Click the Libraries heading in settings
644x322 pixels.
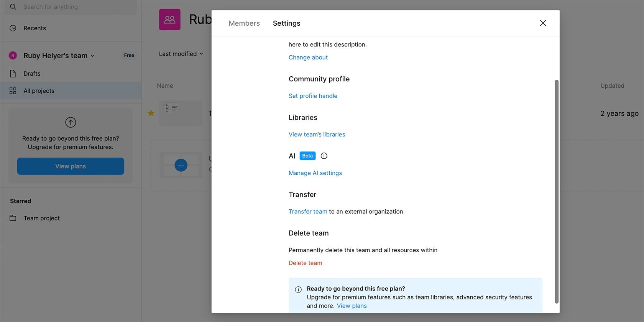tap(303, 118)
